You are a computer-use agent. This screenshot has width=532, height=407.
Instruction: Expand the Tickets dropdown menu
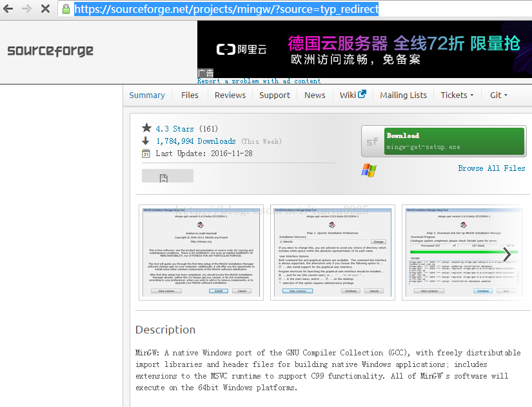tap(457, 95)
